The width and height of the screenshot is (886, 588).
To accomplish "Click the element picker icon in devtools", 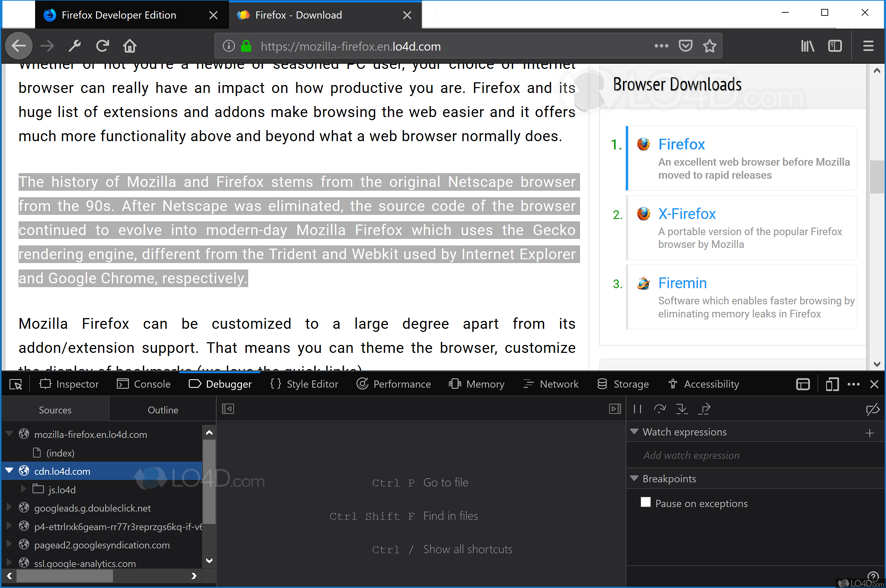I will click(x=16, y=385).
